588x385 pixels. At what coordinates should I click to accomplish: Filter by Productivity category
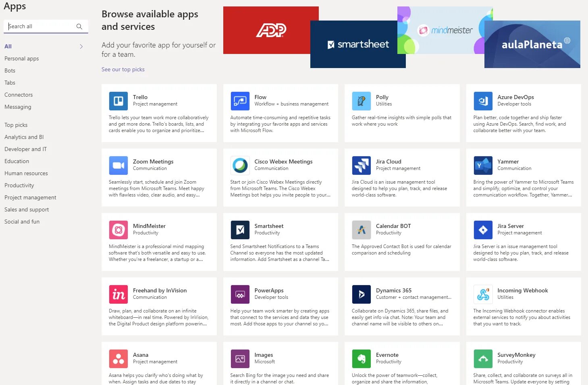pos(19,185)
